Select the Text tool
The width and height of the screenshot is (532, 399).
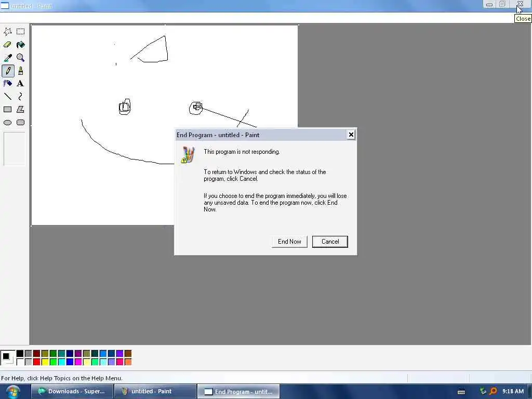(21, 84)
